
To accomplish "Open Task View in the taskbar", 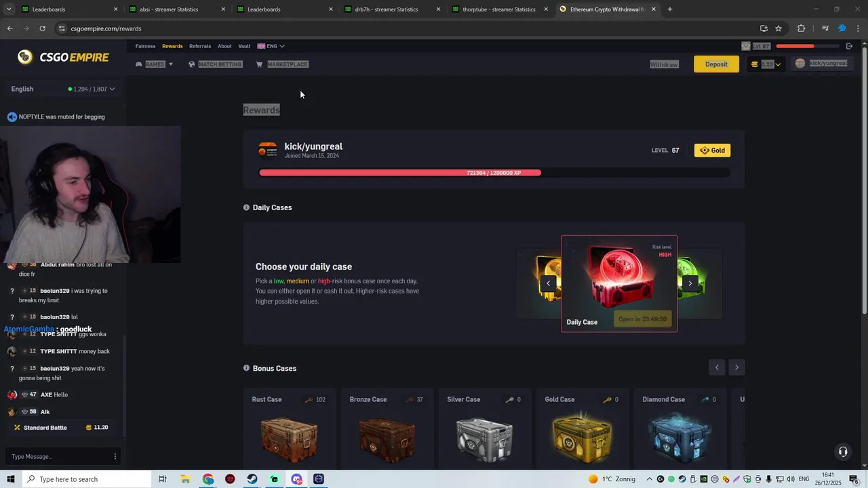I will (x=163, y=479).
